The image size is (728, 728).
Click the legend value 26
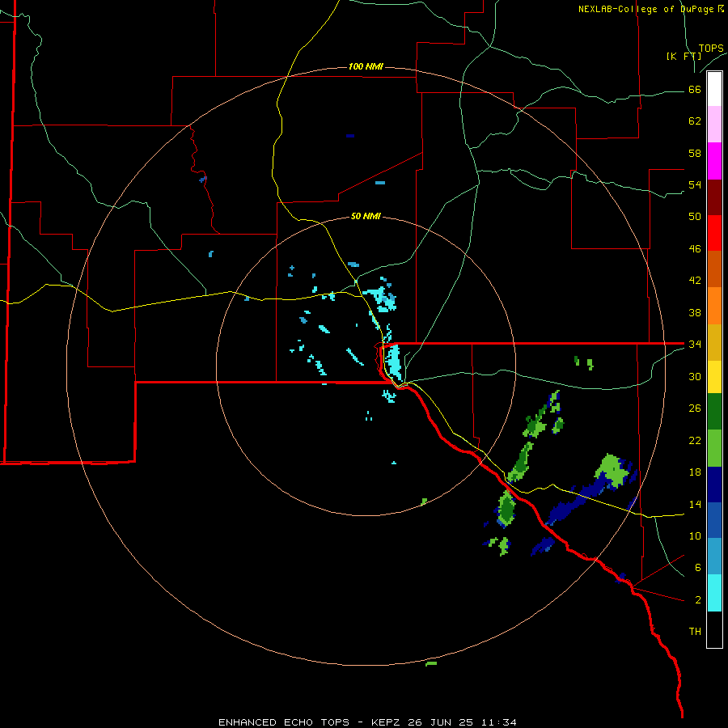[x=695, y=408]
